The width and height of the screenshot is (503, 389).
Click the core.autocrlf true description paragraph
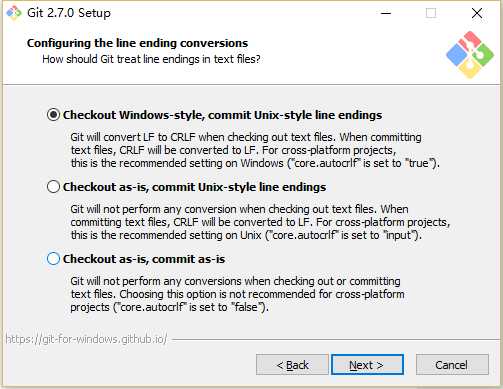(255, 150)
